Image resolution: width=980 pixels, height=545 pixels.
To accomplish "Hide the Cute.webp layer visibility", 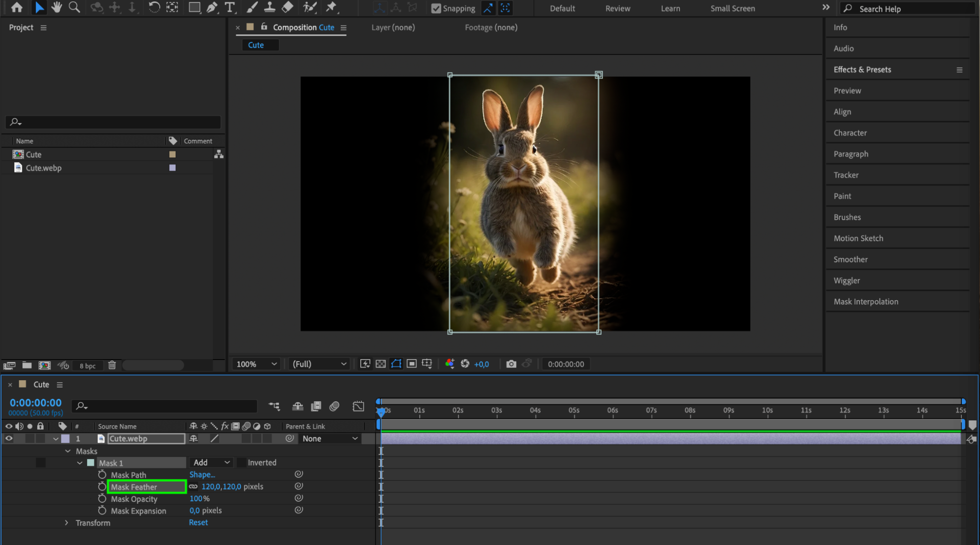I will [9, 439].
